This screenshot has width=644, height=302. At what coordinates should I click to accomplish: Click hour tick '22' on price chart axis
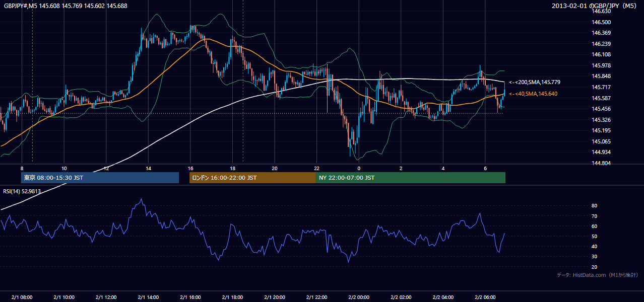point(316,168)
